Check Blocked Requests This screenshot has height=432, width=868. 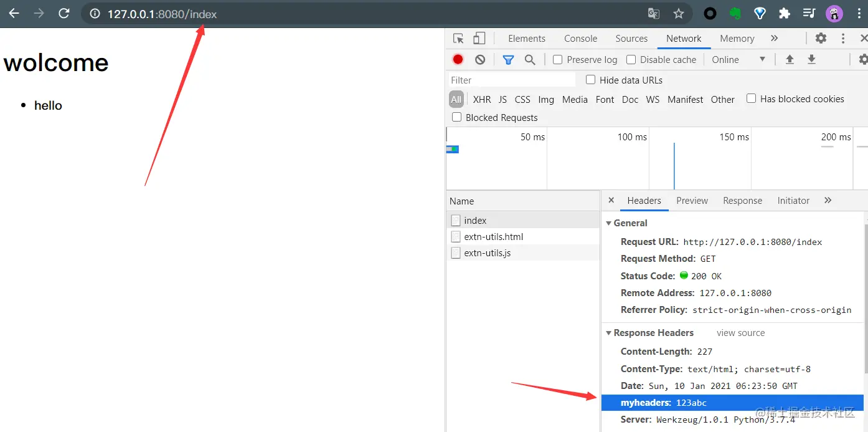[x=456, y=117]
